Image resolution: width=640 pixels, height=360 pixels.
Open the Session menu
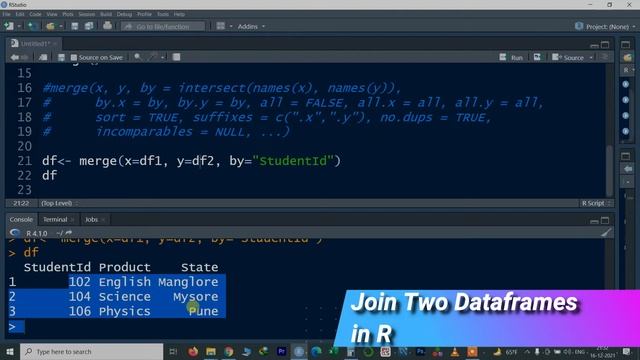point(87,14)
